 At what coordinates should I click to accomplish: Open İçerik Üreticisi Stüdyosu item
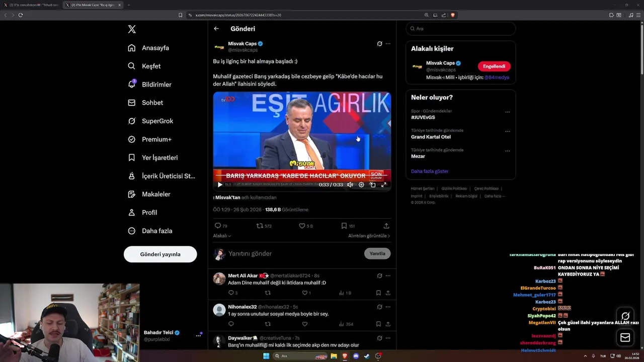pyautogui.click(x=162, y=176)
